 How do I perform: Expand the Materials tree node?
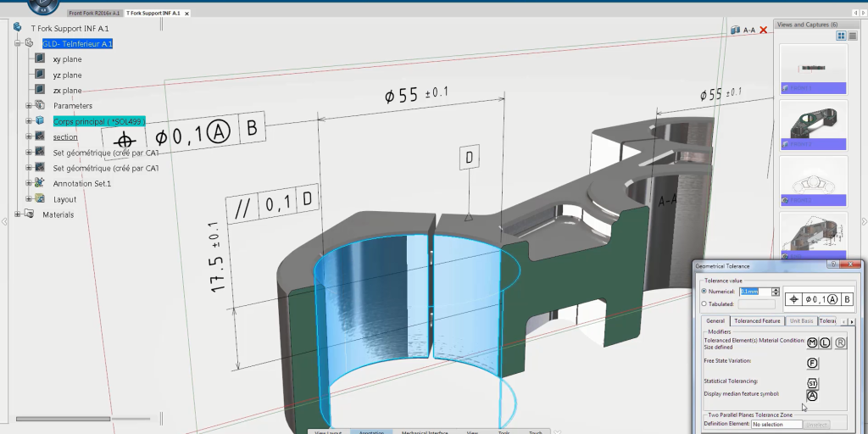(x=17, y=214)
